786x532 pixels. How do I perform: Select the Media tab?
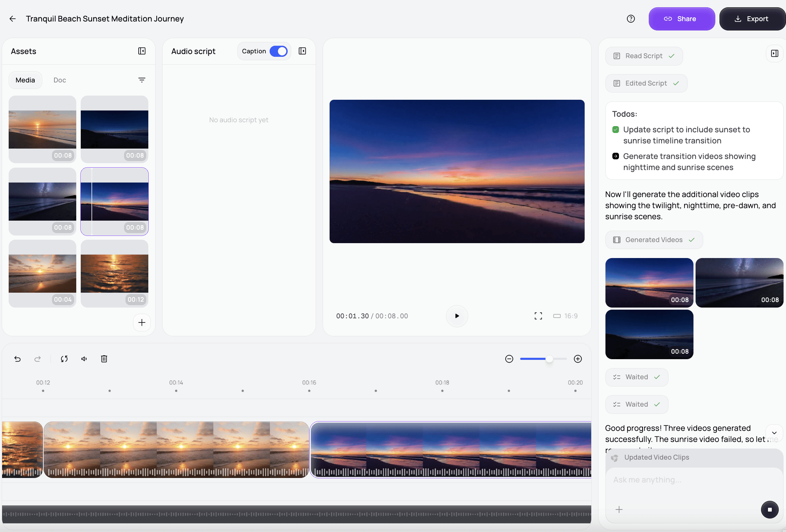point(25,80)
